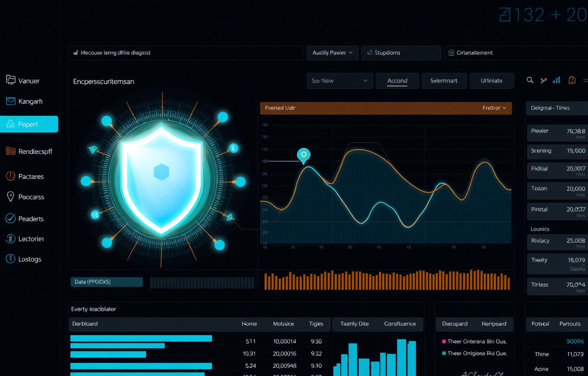Image resolution: width=588 pixels, height=376 pixels.
Task: Click the Crnanallement document icon
Action: [x=451, y=53]
